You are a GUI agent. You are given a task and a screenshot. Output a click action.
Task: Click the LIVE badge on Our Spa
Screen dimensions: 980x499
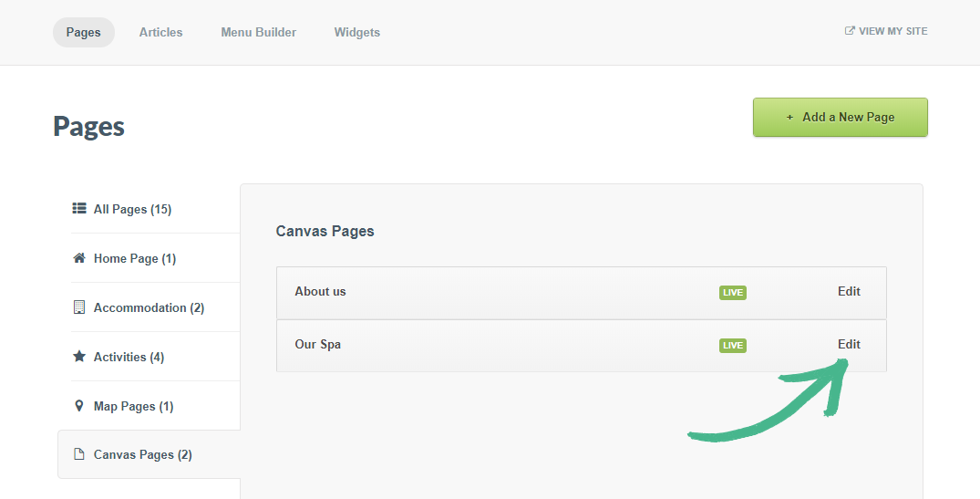732,346
